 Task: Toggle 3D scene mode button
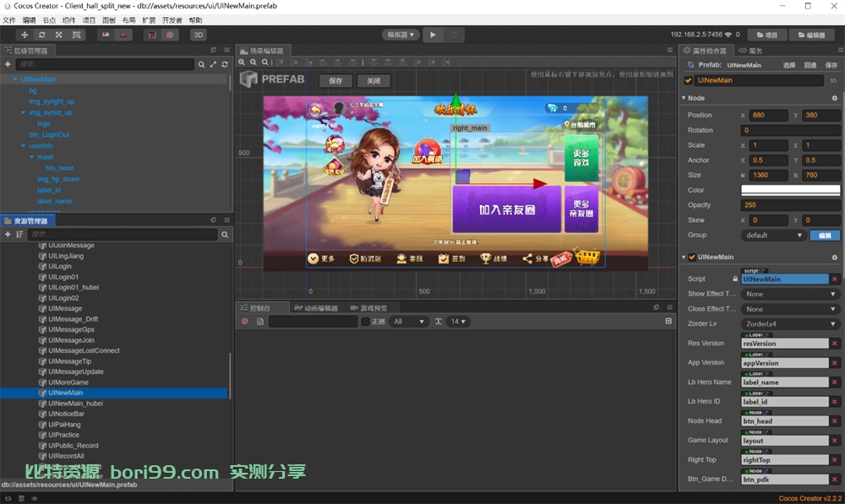(x=199, y=35)
